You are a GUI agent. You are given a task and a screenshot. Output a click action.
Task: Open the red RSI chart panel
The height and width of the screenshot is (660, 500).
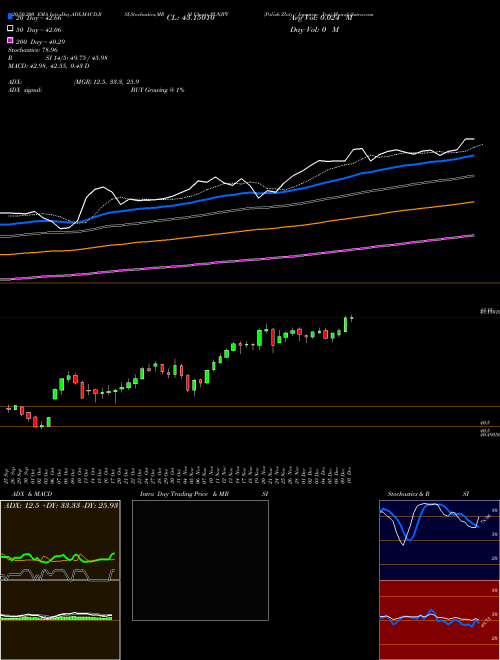click(439, 620)
